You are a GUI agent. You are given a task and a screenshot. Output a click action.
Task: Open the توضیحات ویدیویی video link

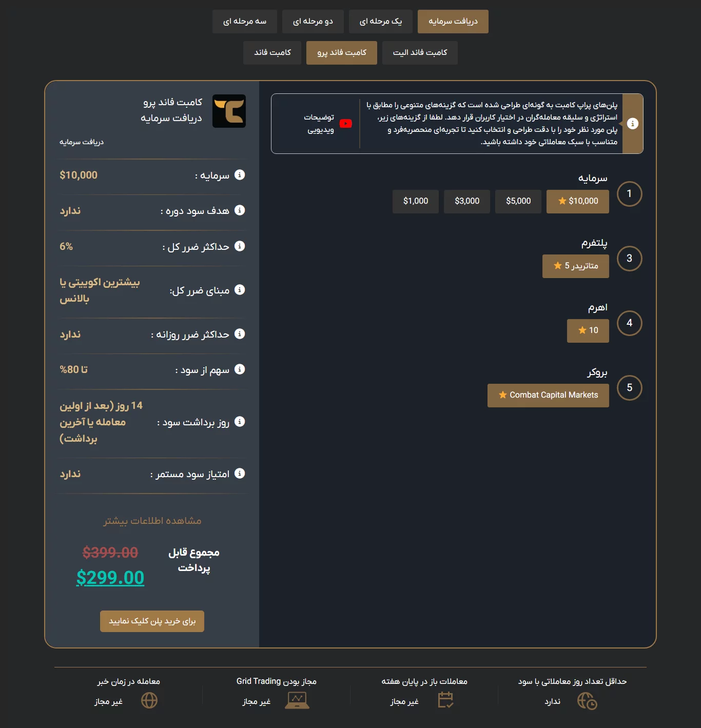click(319, 124)
